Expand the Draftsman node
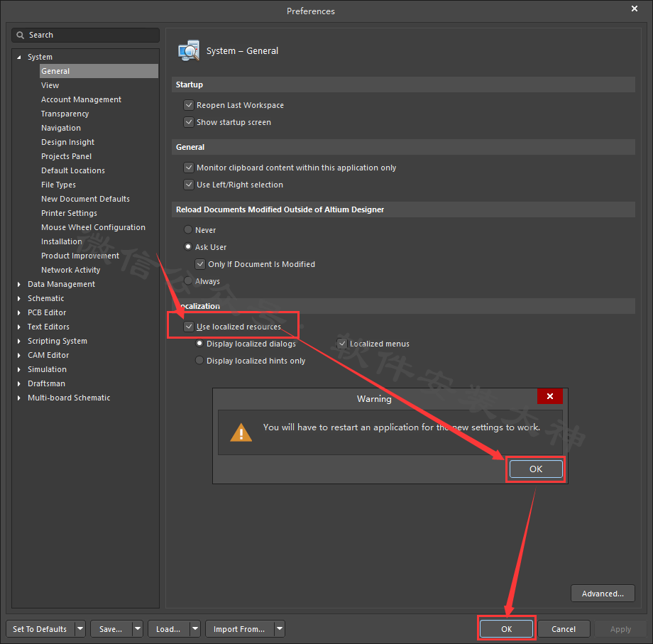The height and width of the screenshot is (644, 653). 18,383
